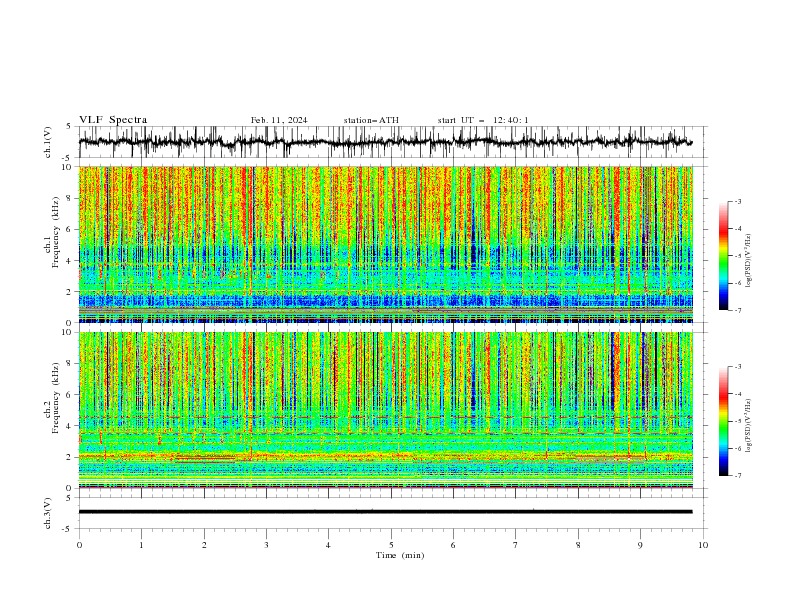Click the ch.2 frequency axis "4" tick label
Viewport: 792px width, 612px height.
[70, 426]
